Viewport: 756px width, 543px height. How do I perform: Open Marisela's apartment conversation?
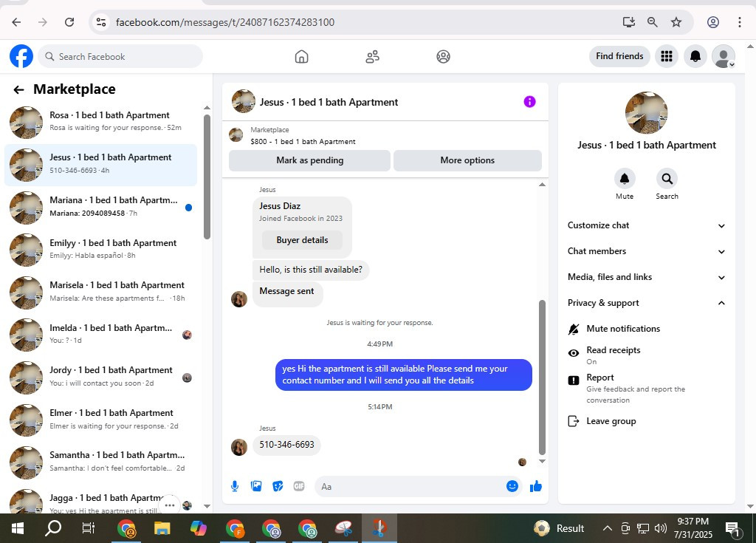pyautogui.click(x=100, y=292)
